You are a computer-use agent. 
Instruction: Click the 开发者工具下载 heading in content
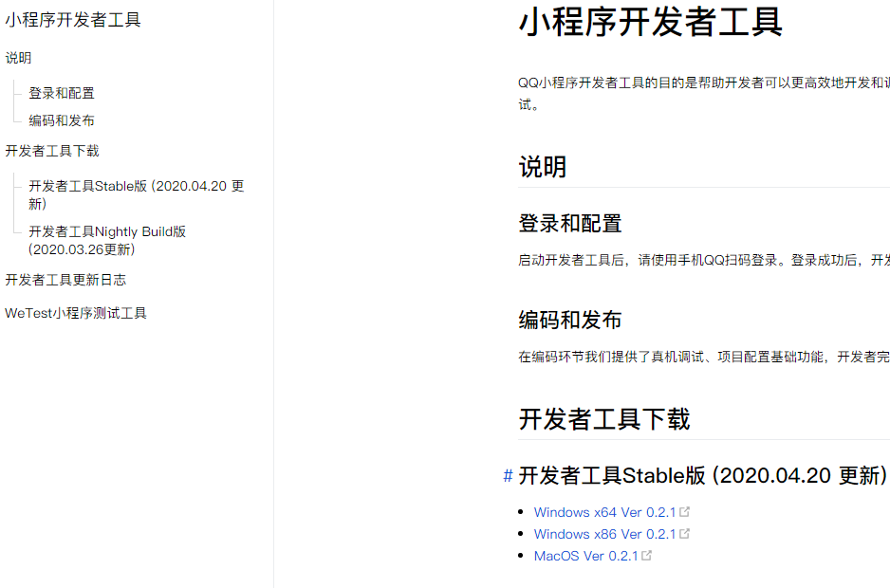(x=603, y=419)
